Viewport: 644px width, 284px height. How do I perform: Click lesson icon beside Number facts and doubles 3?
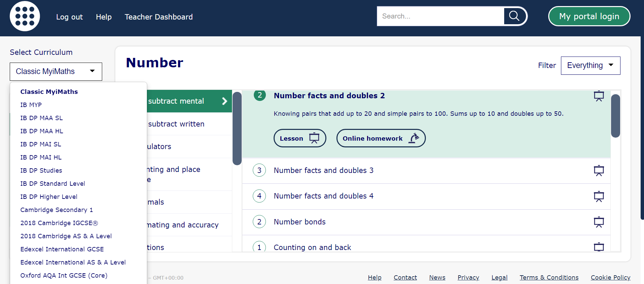click(x=599, y=171)
